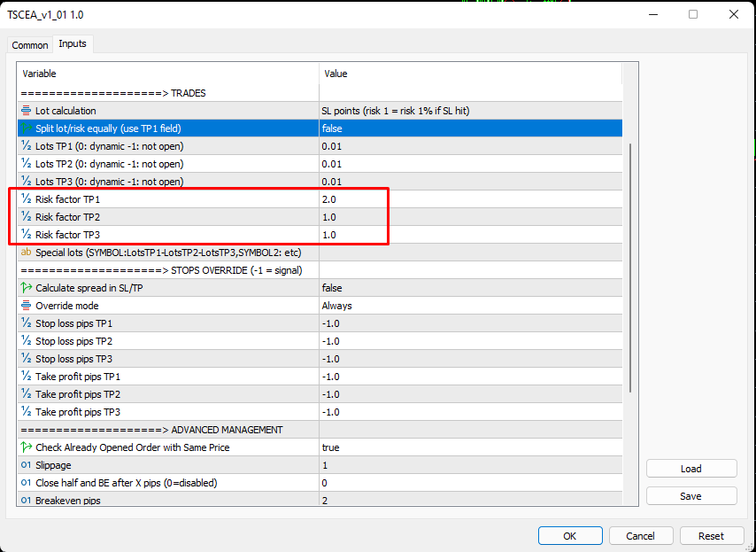
Task: Click the double-type icon for Stop loss pips TP3
Action: 26,359
